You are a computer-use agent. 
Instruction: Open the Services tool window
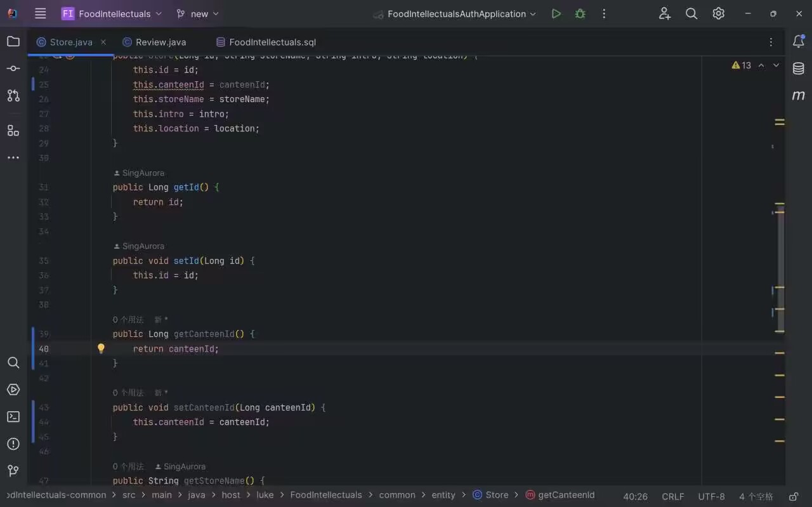pos(13,390)
